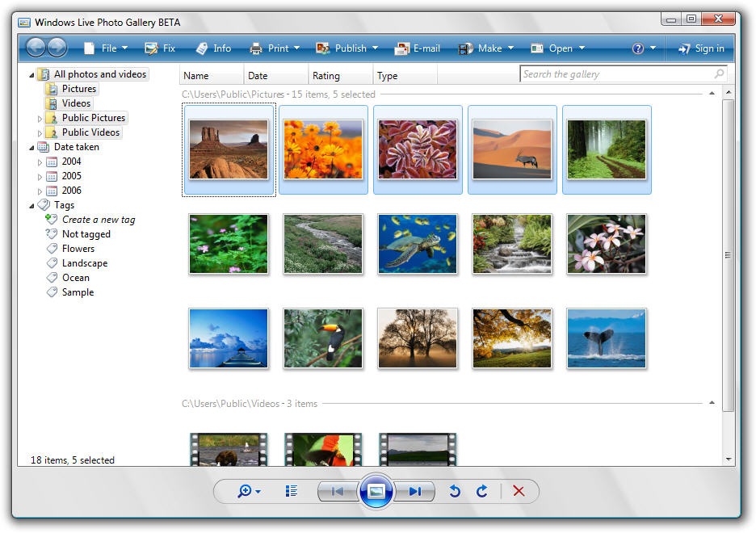Open the zoom magnifier dropdown

[x=248, y=491]
